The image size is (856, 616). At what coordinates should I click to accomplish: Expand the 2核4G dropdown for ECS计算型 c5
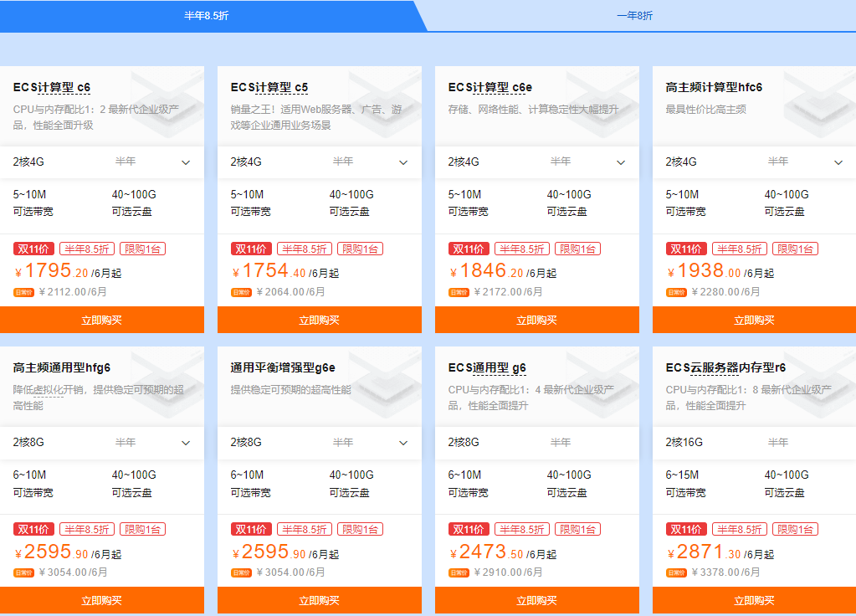click(320, 162)
